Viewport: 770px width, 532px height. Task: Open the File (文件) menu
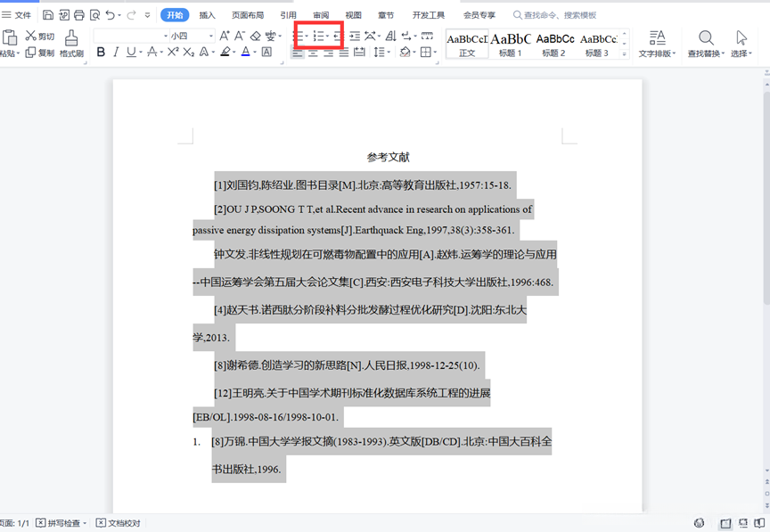click(17, 15)
